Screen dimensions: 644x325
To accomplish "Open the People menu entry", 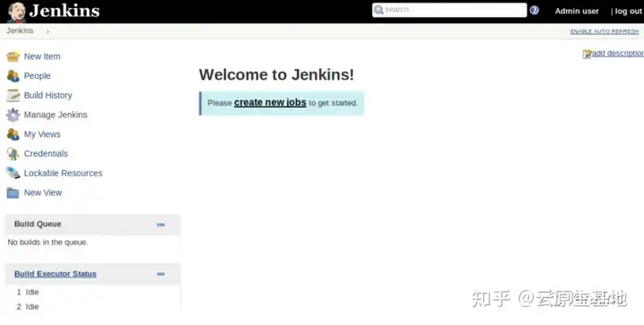I will pyautogui.click(x=37, y=75).
